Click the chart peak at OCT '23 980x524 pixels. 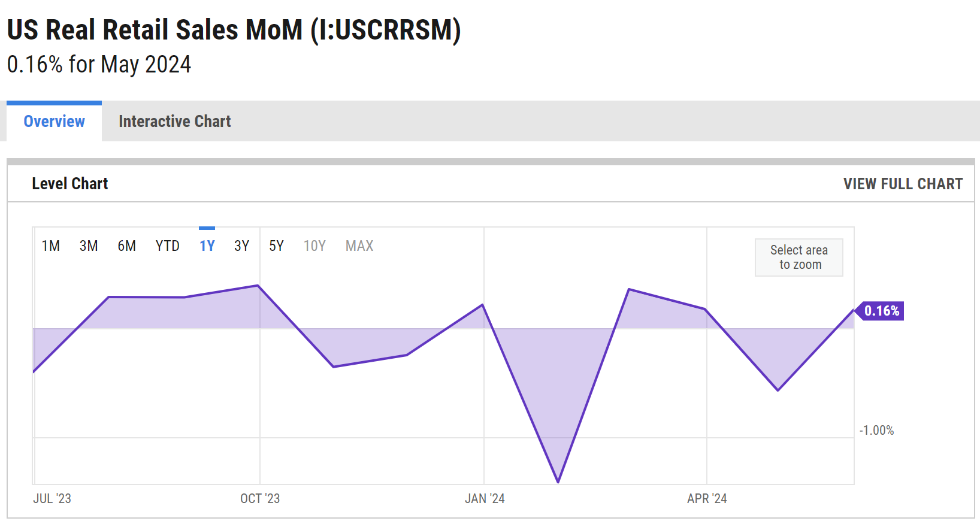click(x=258, y=286)
